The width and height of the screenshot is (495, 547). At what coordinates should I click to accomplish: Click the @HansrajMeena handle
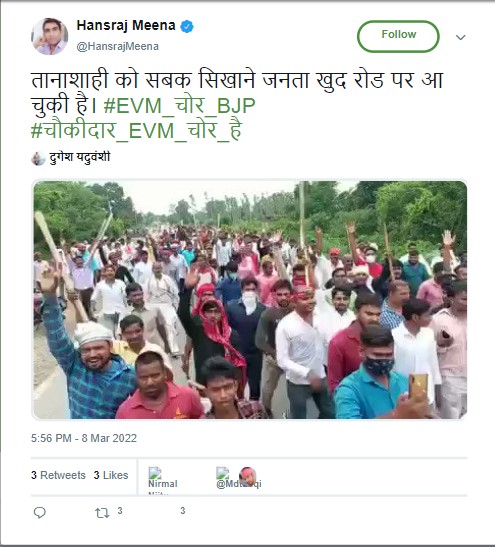(x=118, y=46)
